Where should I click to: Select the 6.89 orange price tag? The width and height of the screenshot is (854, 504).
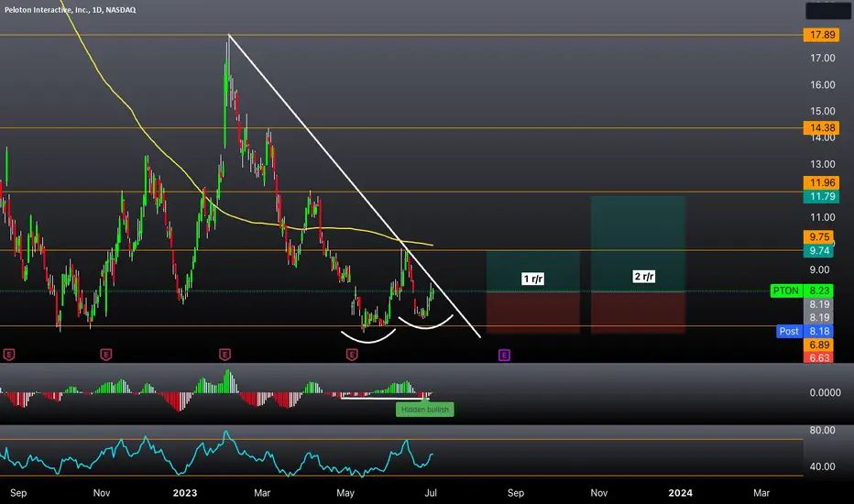(x=818, y=345)
